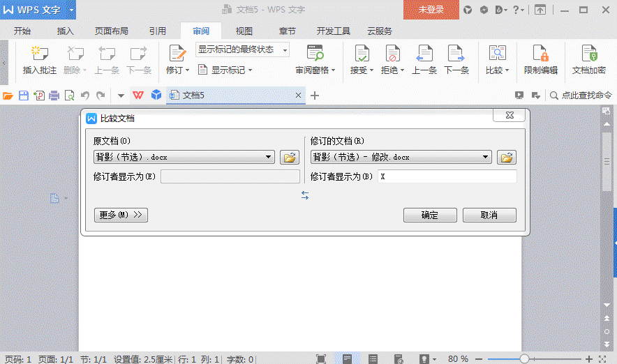Add a new document tab with plus

coord(315,96)
